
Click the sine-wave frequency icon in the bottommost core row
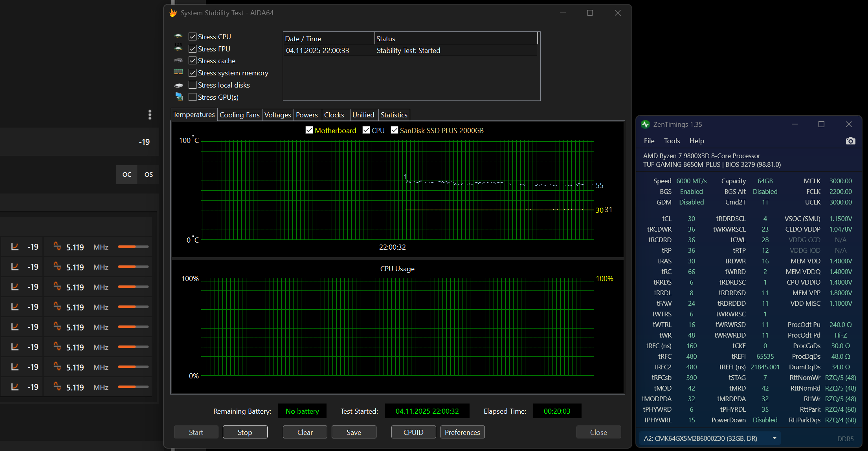[57, 386]
